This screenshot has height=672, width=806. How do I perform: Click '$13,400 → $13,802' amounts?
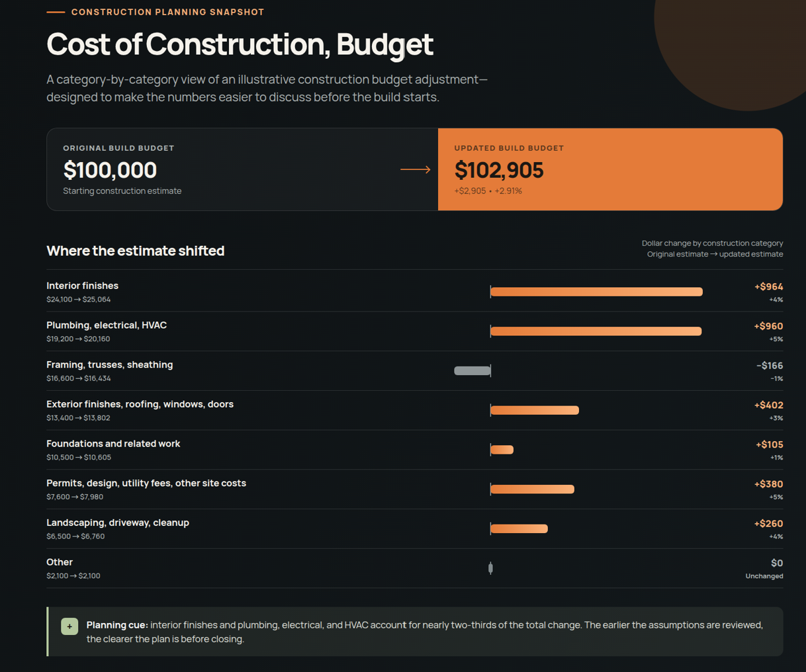coord(78,418)
